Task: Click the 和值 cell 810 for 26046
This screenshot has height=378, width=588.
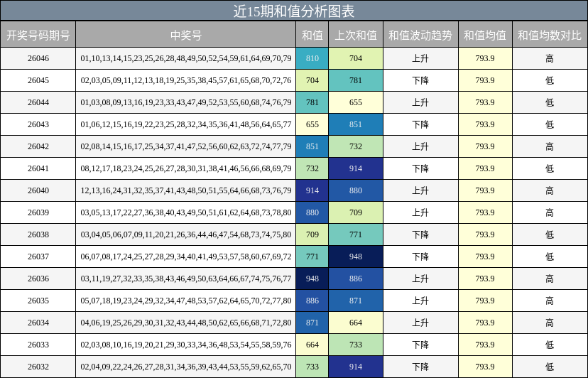Action: [x=312, y=58]
